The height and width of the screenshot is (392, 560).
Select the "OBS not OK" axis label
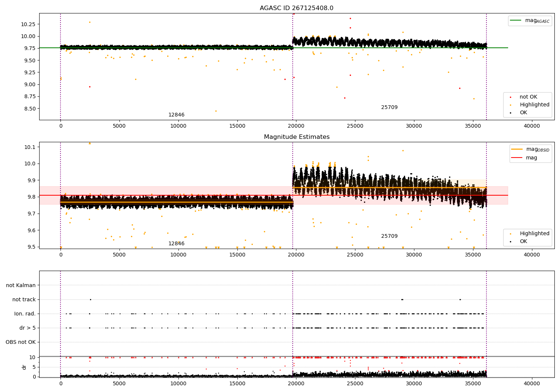(x=21, y=342)
